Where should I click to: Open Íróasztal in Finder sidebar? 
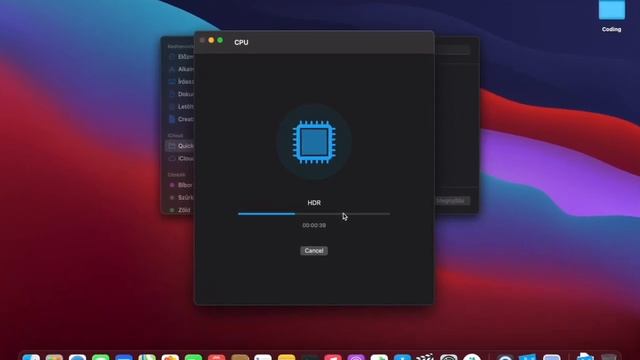pyautogui.click(x=182, y=82)
